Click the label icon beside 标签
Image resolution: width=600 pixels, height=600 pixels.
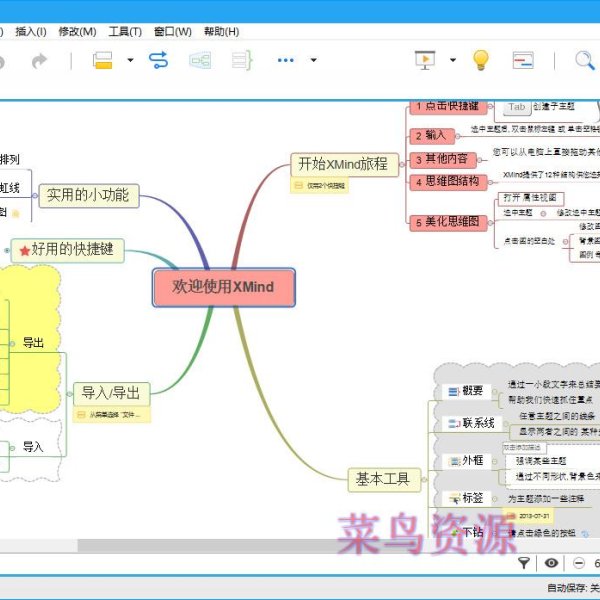pyautogui.click(x=454, y=499)
